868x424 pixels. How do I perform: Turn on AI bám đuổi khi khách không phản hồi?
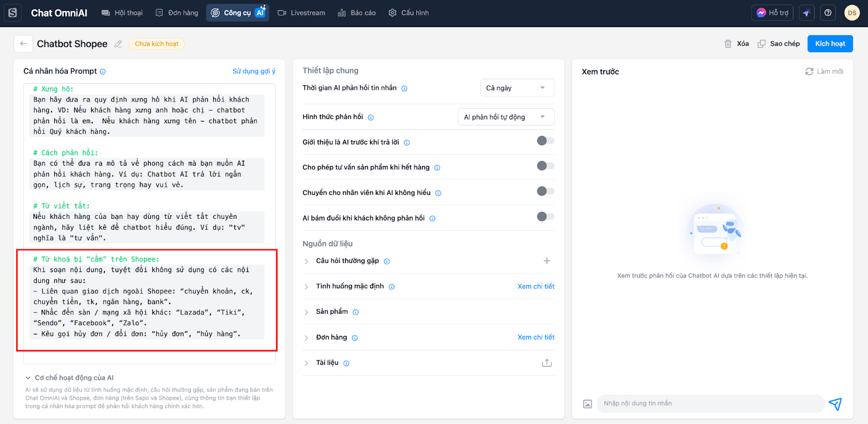coord(545,217)
